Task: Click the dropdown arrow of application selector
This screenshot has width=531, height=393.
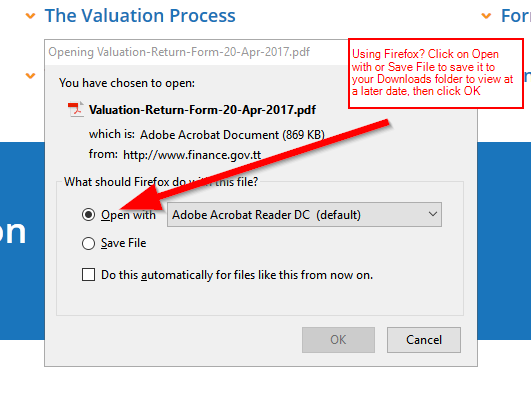Action: tap(432, 214)
